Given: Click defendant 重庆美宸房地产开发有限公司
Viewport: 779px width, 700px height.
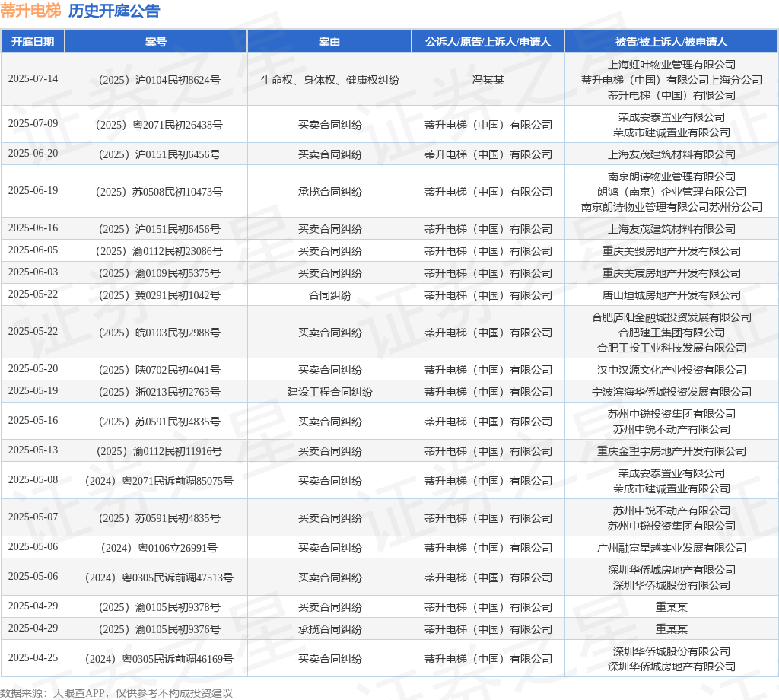Looking at the screenshot, I should click(672, 273).
